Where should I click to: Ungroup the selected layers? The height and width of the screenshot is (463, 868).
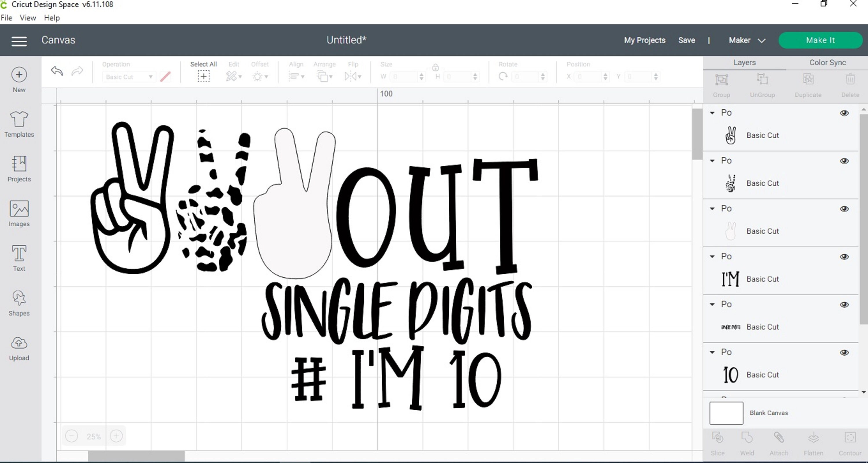(762, 84)
